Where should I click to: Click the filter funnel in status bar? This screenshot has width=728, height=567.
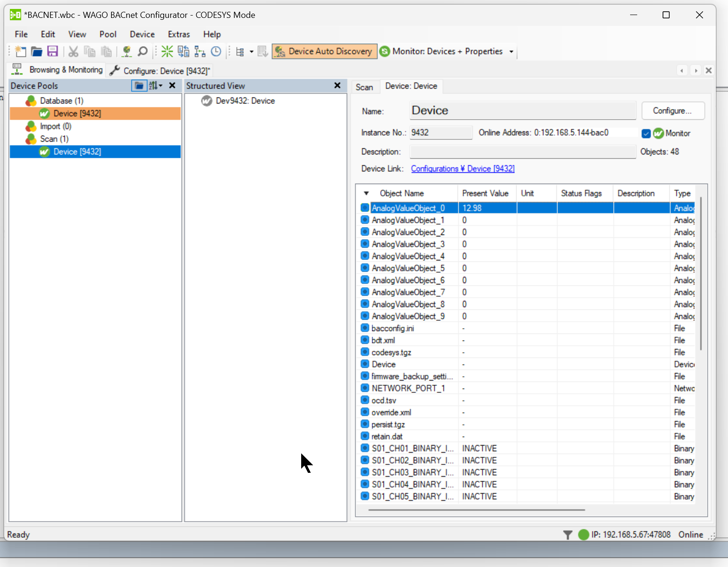click(x=568, y=535)
